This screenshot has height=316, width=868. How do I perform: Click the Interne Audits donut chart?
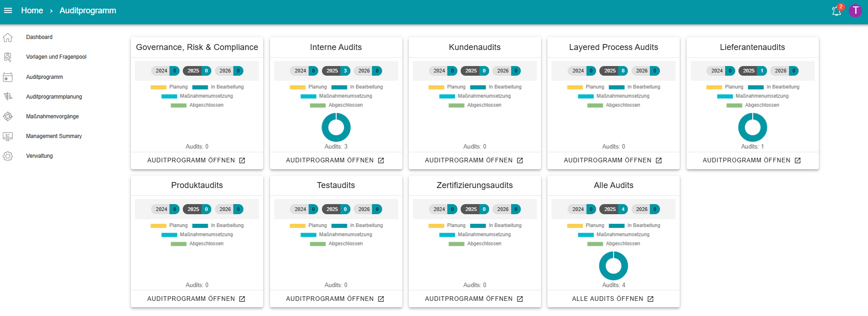336,128
